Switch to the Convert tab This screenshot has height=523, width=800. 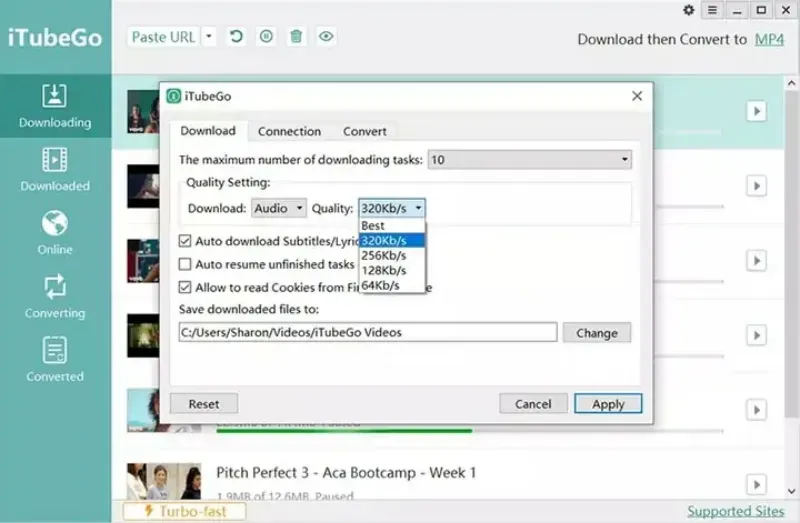pyautogui.click(x=365, y=132)
